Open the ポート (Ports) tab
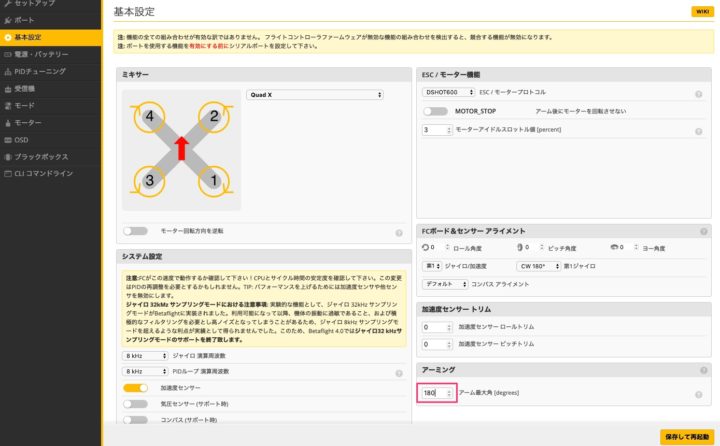Image resolution: width=720 pixels, height=446 pixels. (x=24, y=20)
